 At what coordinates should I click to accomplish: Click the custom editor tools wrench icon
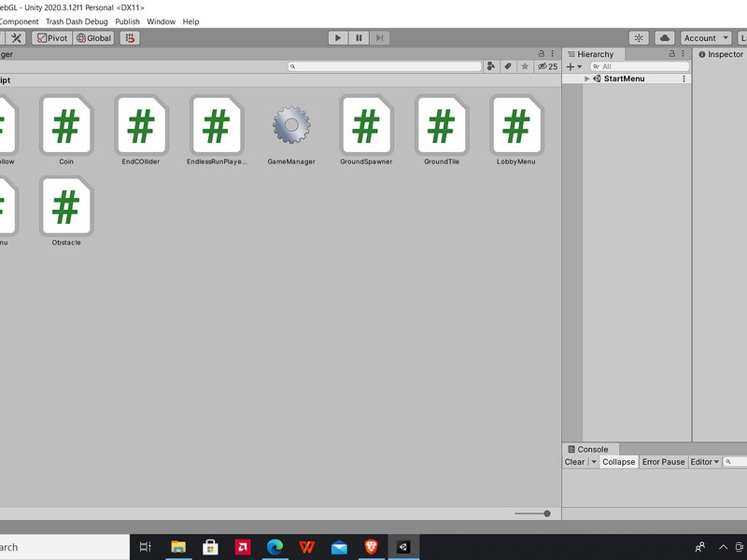pos(16,38)
